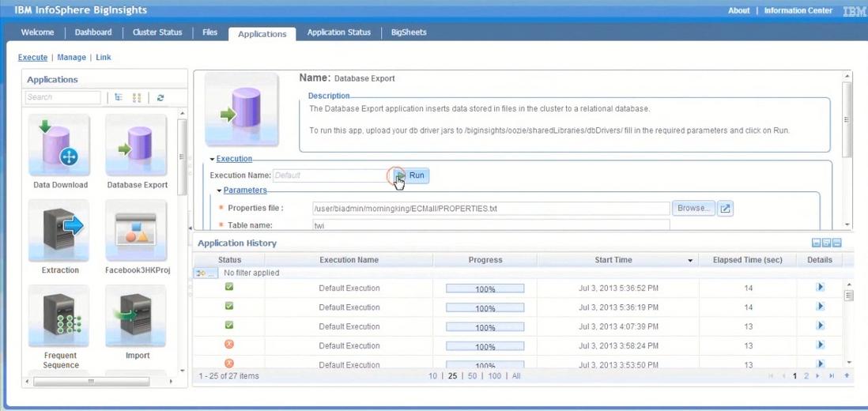Collapse the left Applications panel splitter arrow
The width and height of the screenshot is (868, 411).
[191, 228]
